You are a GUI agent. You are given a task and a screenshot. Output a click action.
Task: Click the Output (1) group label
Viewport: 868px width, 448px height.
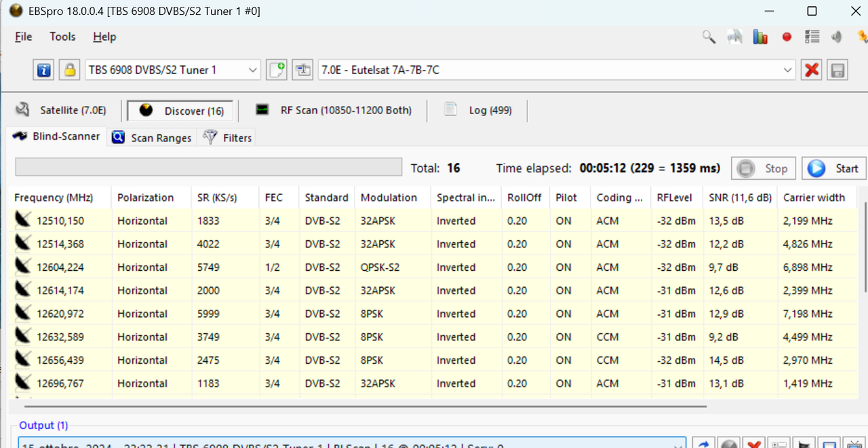coord(43,426)
